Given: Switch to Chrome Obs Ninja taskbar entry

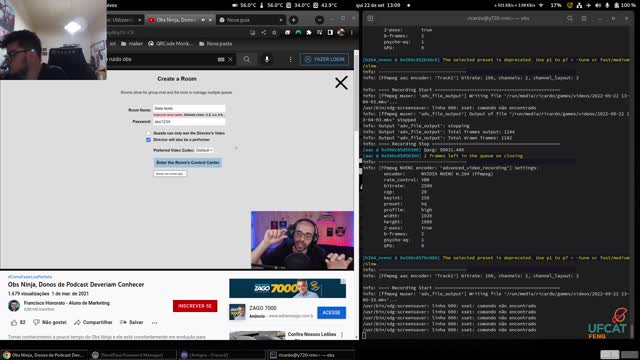Looking at the screenshot, I should (43, 355).
